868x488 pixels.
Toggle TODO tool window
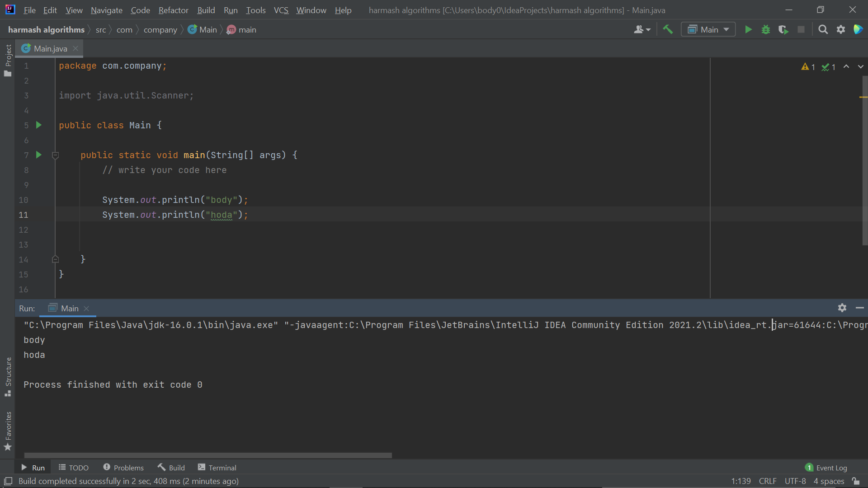pos(74,468)
